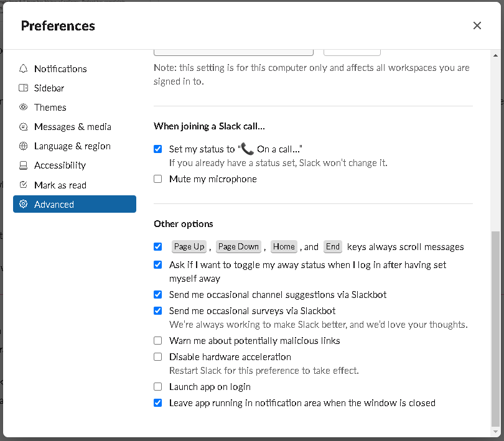Click the Page Down key label
This screenshot has width=504, height=441.
pos(238,246)
